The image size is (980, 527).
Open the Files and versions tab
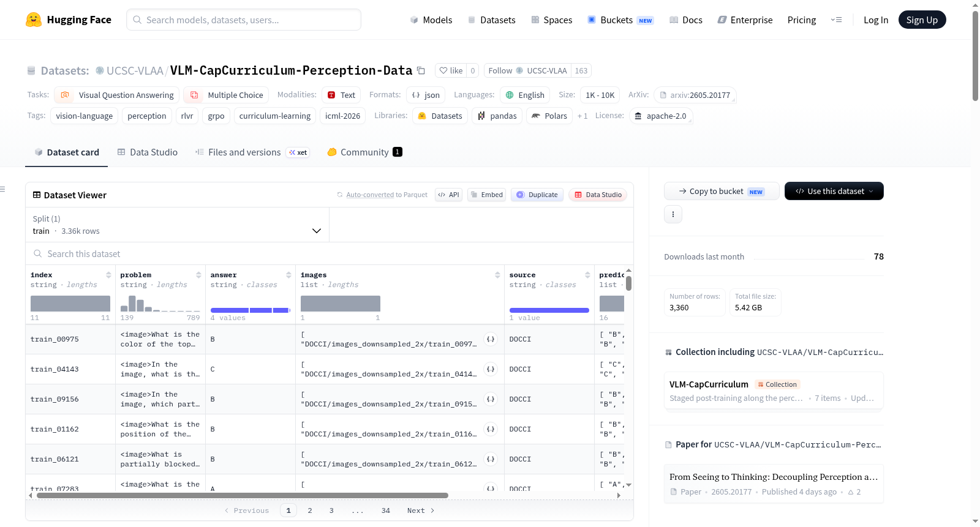tap(252, 152)
